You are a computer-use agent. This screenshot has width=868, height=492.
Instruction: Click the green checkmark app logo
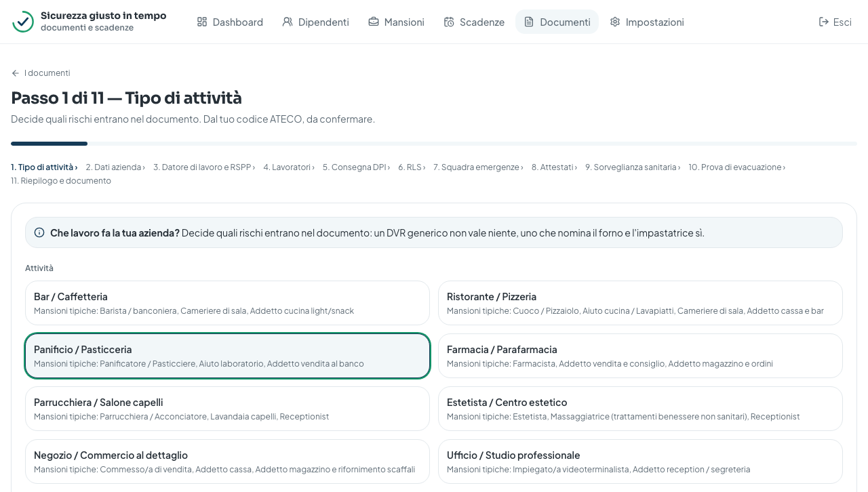(x=23, y=22)
